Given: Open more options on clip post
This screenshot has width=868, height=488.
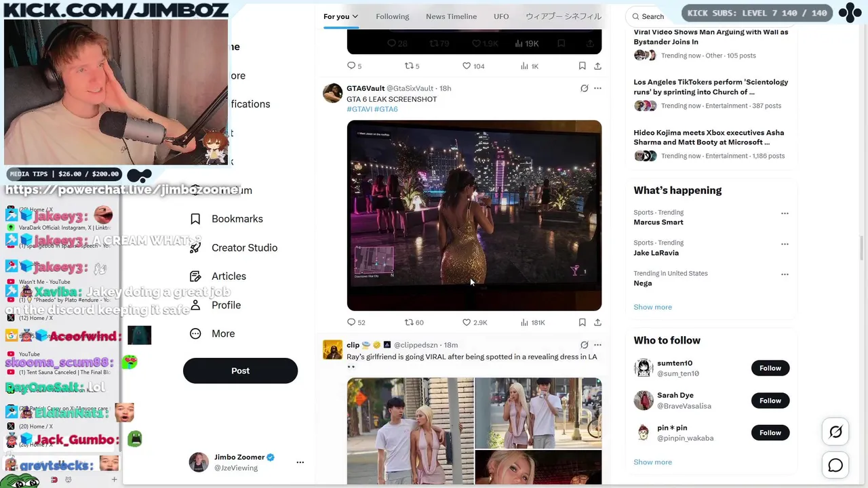Looking at the screenshot, I should tap(597, 345).
